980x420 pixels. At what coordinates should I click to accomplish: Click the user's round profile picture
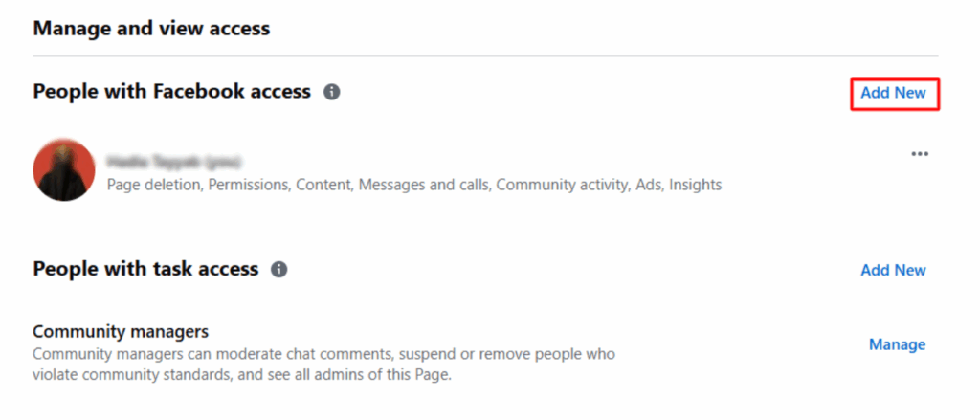click(x=64, y=170)
